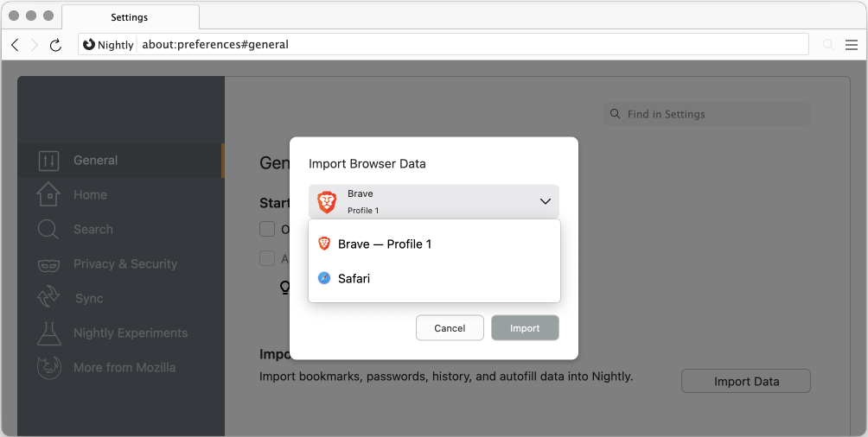Screen dimensions: 868x437
Task: Click the Nightly Experiments flask icon
Action: point(48,333)
